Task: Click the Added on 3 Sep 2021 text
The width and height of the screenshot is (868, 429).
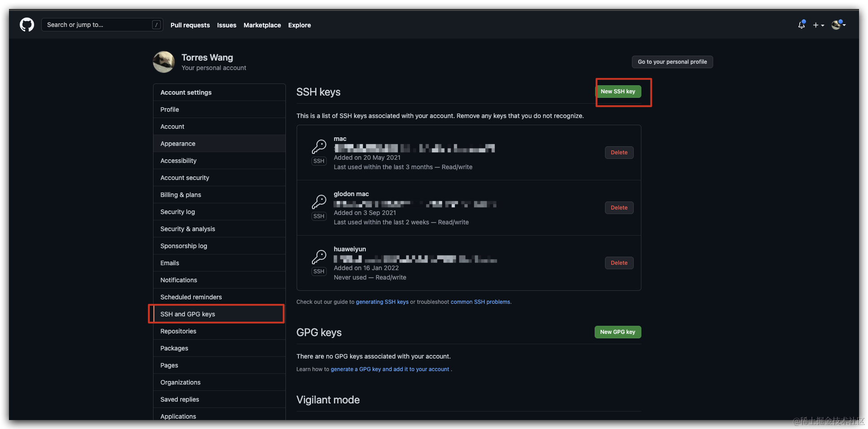Action: [x=365, y=213]
